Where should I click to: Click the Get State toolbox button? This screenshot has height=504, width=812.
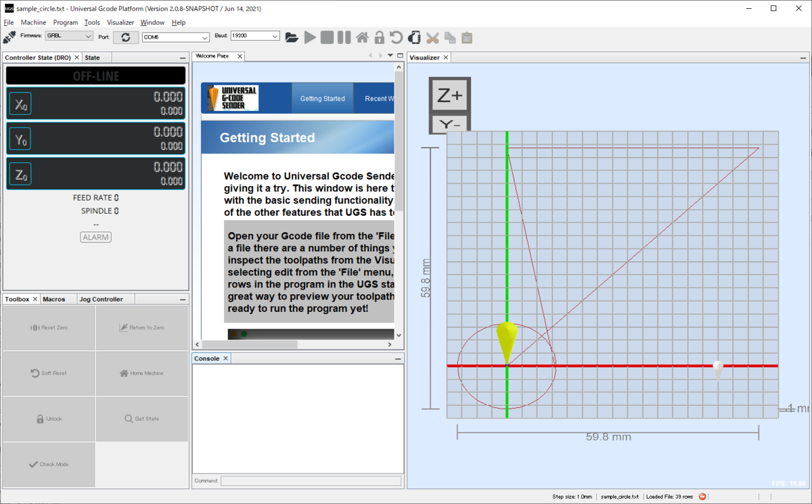(x=141, y=419)
